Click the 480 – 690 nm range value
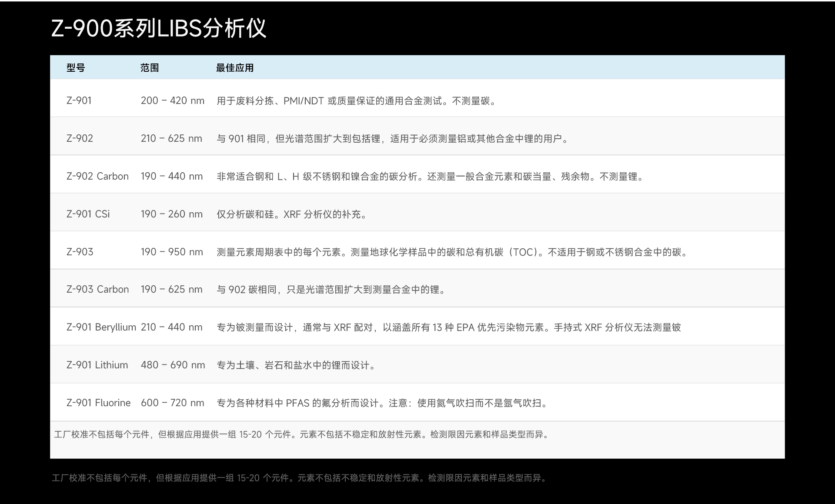 pos(173,365)
